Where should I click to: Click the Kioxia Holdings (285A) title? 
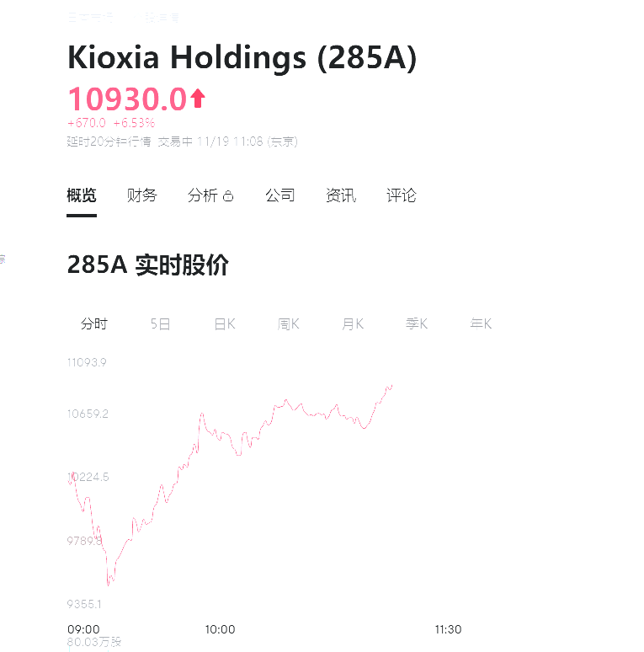tap(242, 57)
